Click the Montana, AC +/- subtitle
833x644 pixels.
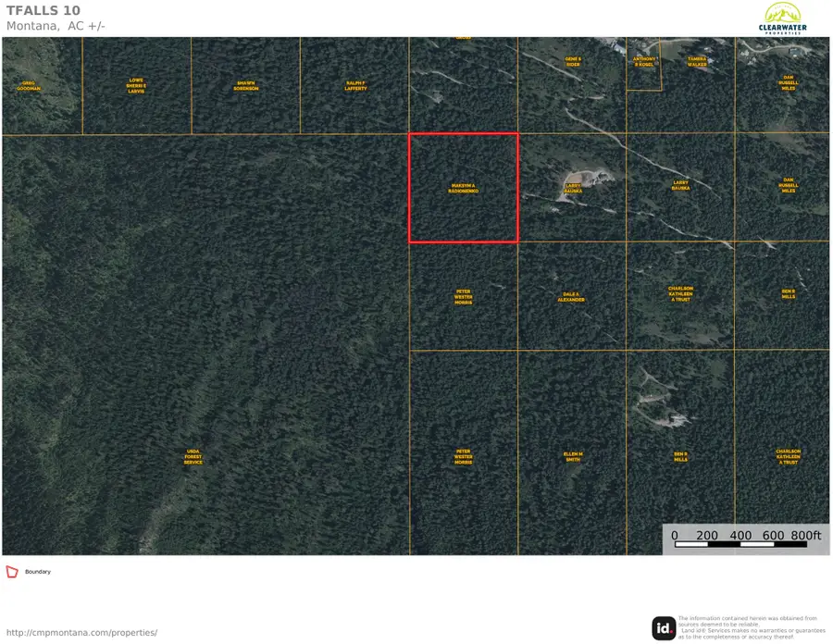pyautogui.click(x=56, y=26)
